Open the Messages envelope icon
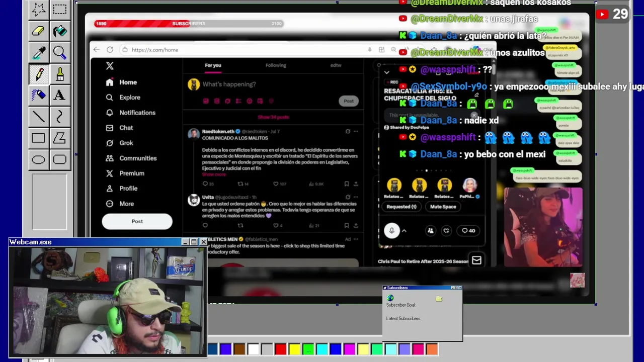This screenshot has height=362, width=644. pyautogui.click(x=476, y=260)
